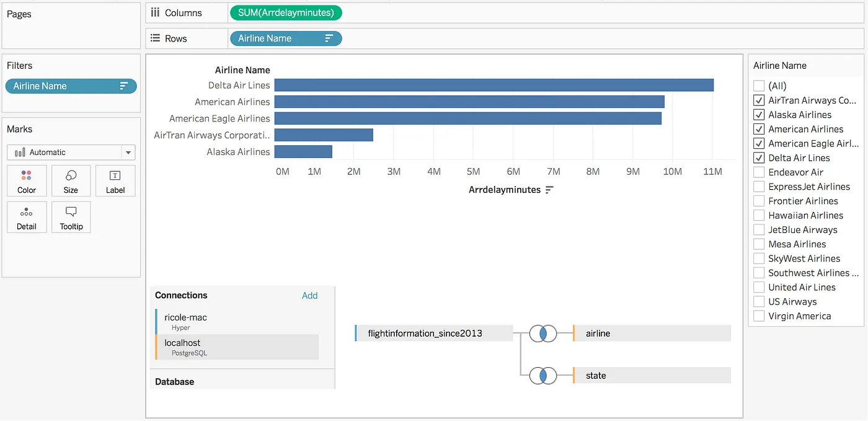Screen dimensions: 868x421
Task: Uncheck the Delta Air Lines filter
Action: pyautogui.click(x=759, y=158)
